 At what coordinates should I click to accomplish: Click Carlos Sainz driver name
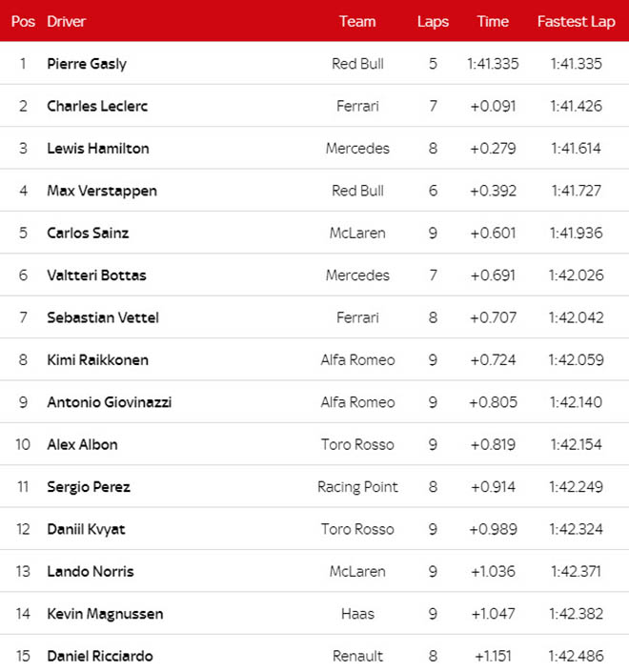[x=88, y=233]
